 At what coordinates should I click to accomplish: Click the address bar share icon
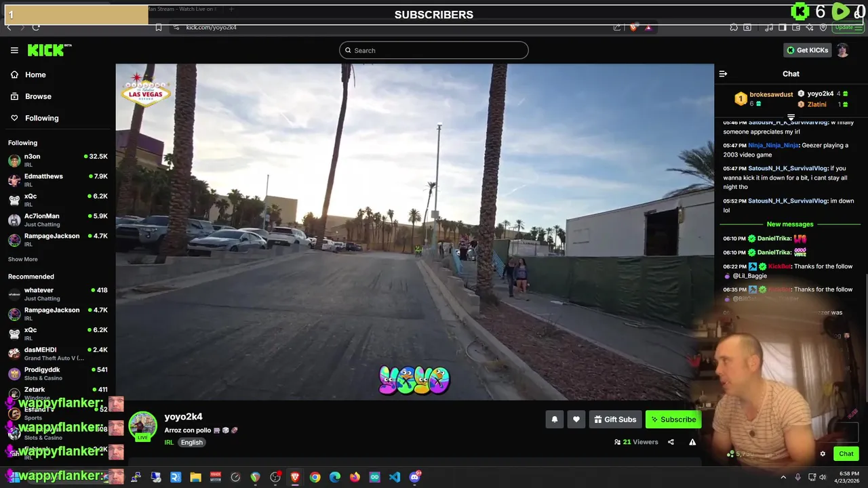coord(617,27)
